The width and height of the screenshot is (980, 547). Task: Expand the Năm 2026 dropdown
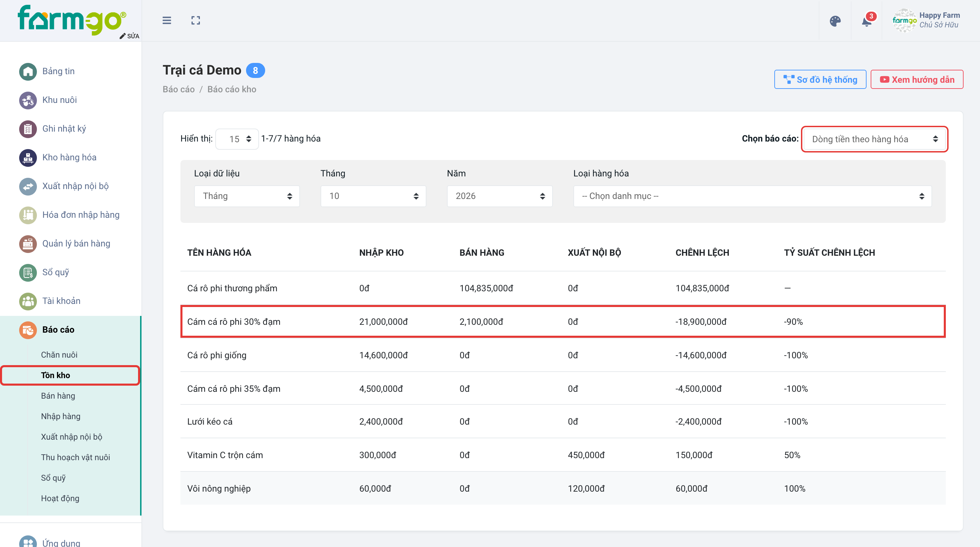click(500, 196)
